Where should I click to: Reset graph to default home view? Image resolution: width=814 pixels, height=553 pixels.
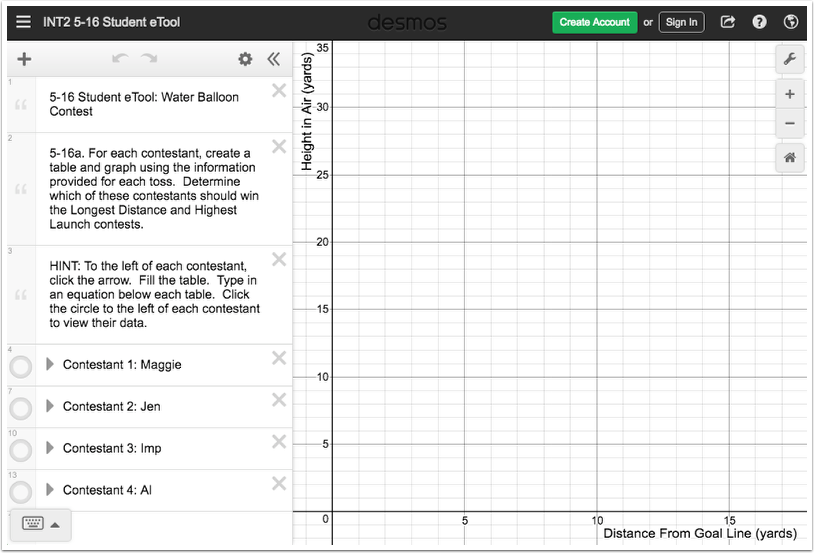(x=790, y=157)
